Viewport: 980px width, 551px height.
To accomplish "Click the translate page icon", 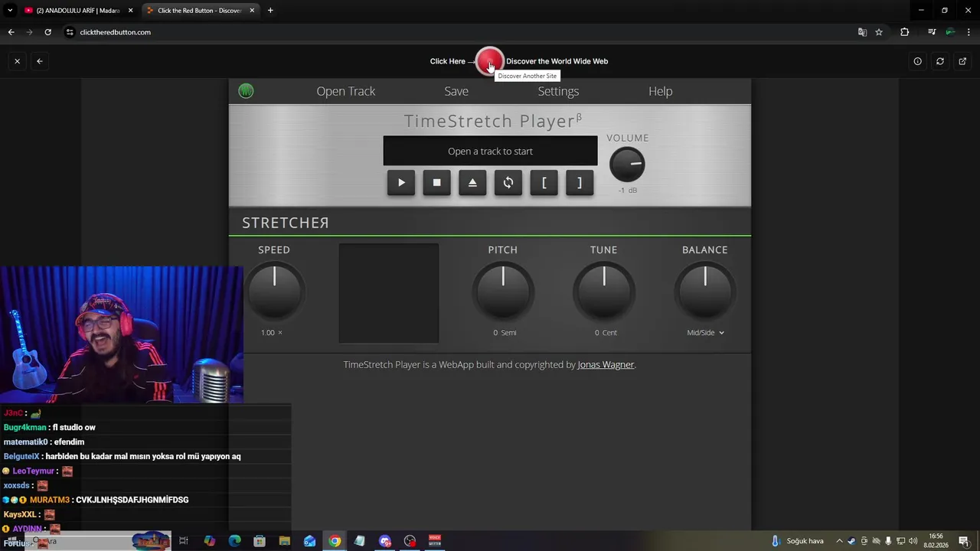I will click(862, 32).
